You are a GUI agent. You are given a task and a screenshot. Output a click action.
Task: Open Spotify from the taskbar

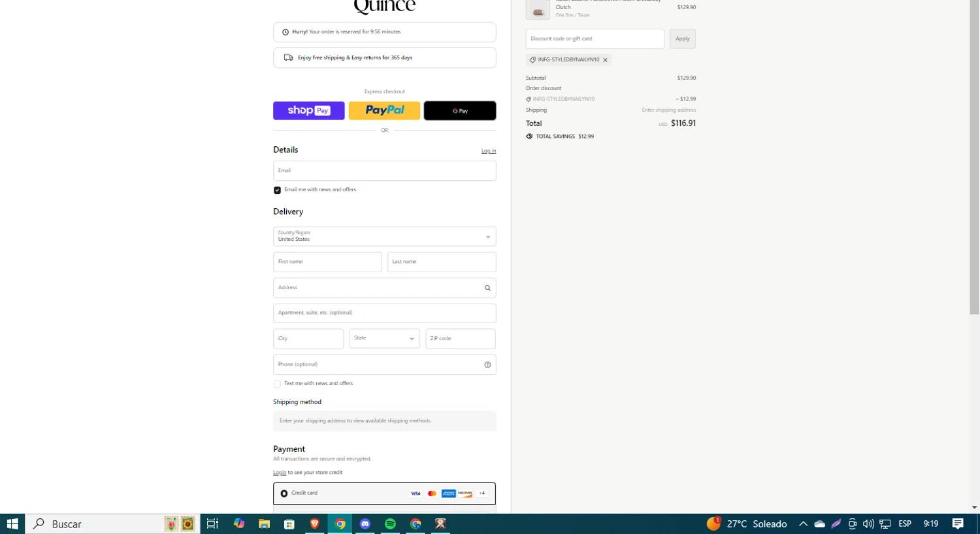pyautogui.click(x=390, y=524)
